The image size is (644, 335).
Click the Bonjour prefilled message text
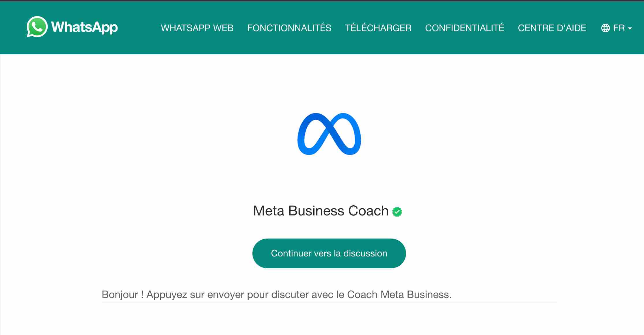click(276, 295)
